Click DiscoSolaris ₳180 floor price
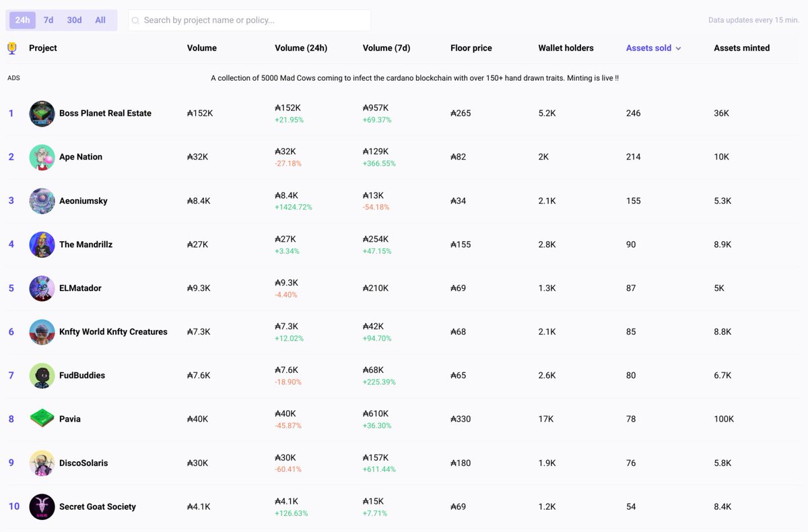The image size is (808, 532). click(x=461, y=463)
